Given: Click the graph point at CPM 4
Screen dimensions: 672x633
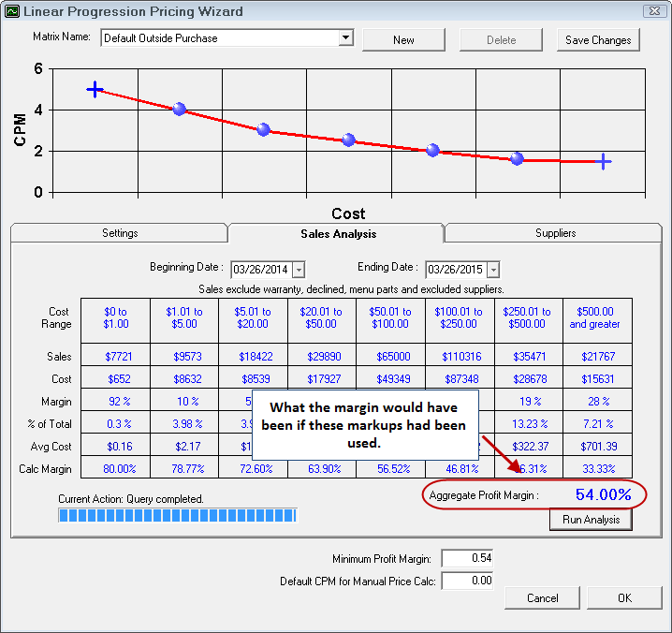Looking at the screenshot, I should tap(180, 110).
